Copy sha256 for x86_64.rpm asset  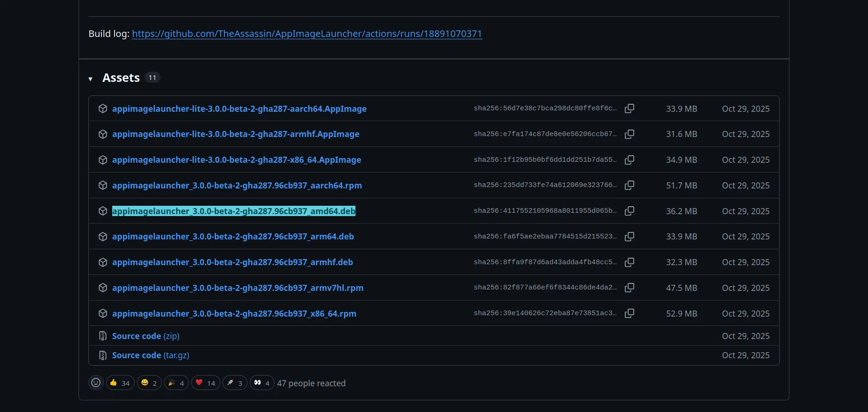(x=629, y=313)
